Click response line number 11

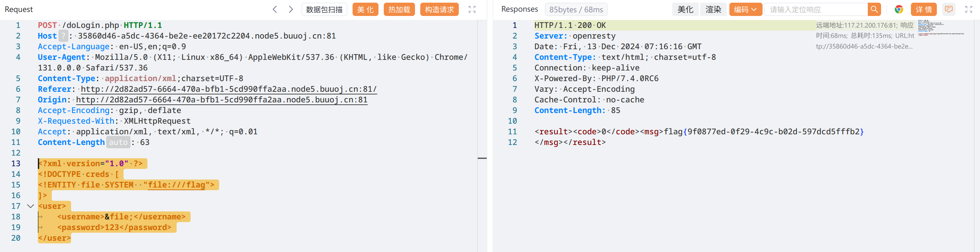pyautogui.click(x=512, y=132)
